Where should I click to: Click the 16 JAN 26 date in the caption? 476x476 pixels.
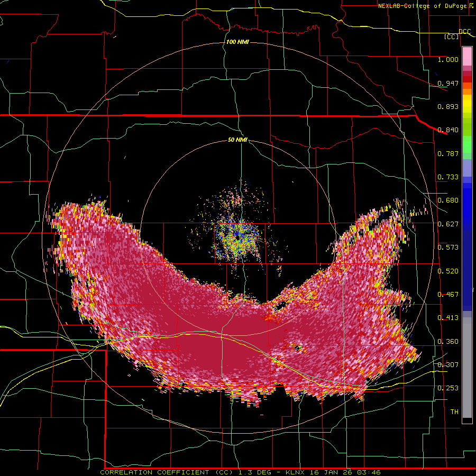coord(332,472)
